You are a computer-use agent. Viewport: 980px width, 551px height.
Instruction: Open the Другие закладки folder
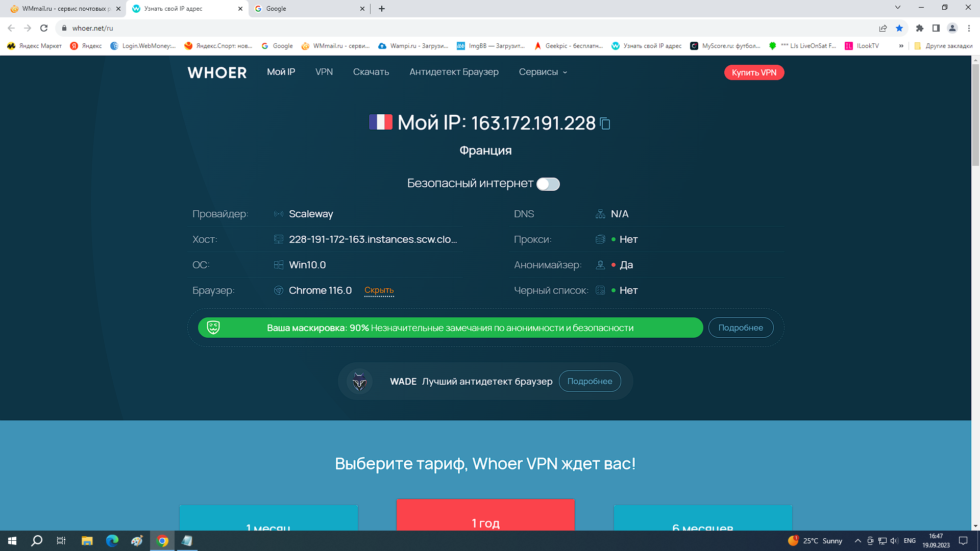[x=943, y=46]
